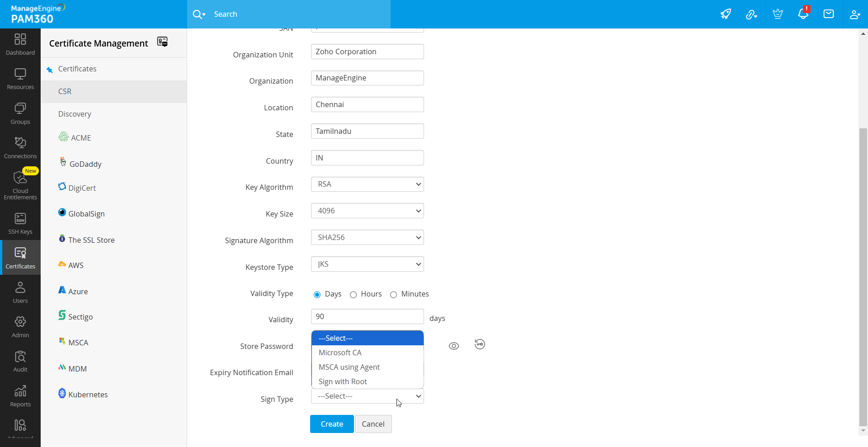The image size is (868, 447).
Task: Open the DigiCert menu item
Action: (77, 188)
